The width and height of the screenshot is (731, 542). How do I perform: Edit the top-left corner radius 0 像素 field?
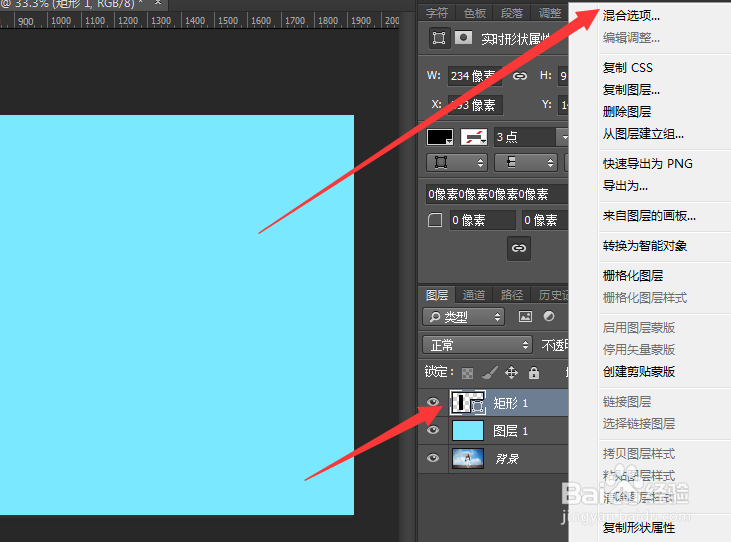tap(483, 220)
